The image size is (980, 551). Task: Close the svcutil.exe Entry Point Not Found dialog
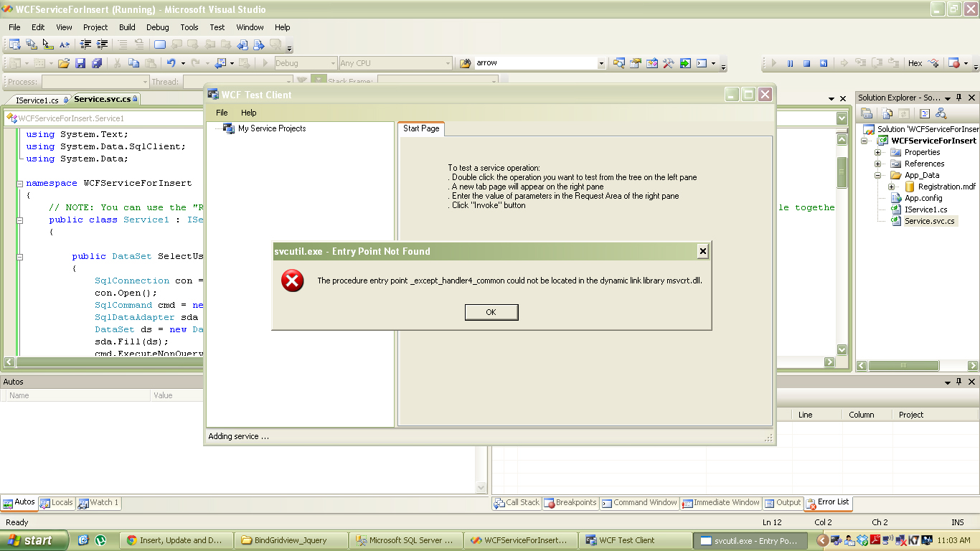click(x=703, y=251)
